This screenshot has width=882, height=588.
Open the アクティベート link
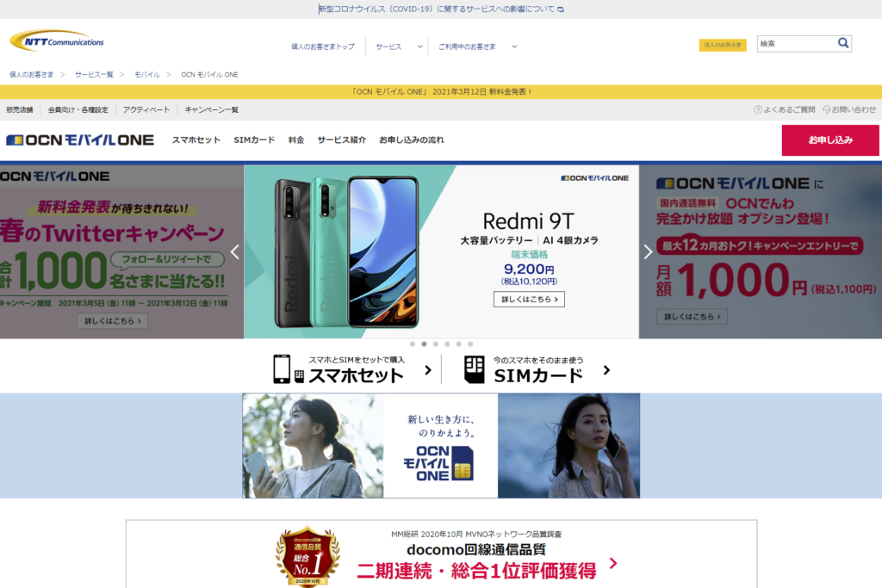(x=146, y=109)
